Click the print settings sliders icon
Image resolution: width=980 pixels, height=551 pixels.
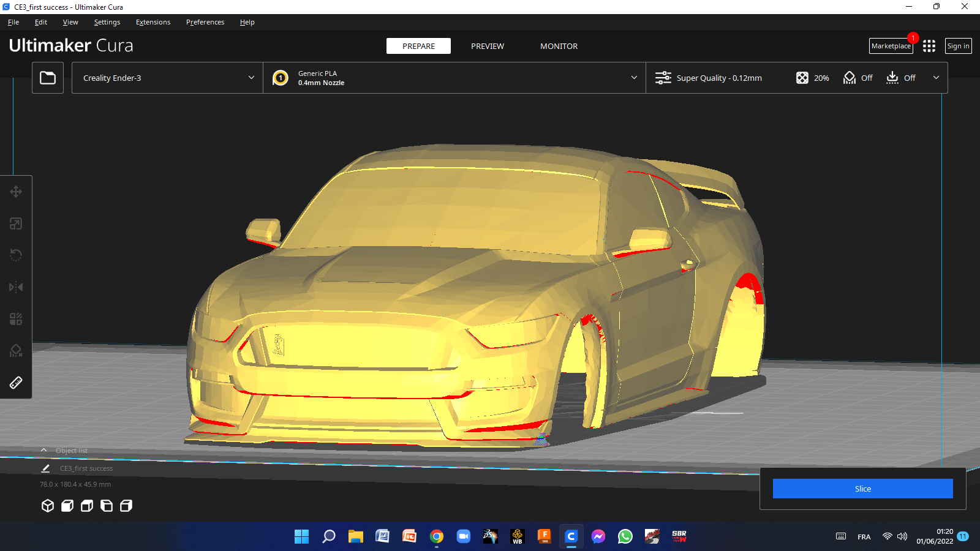(x=663, y=78)
